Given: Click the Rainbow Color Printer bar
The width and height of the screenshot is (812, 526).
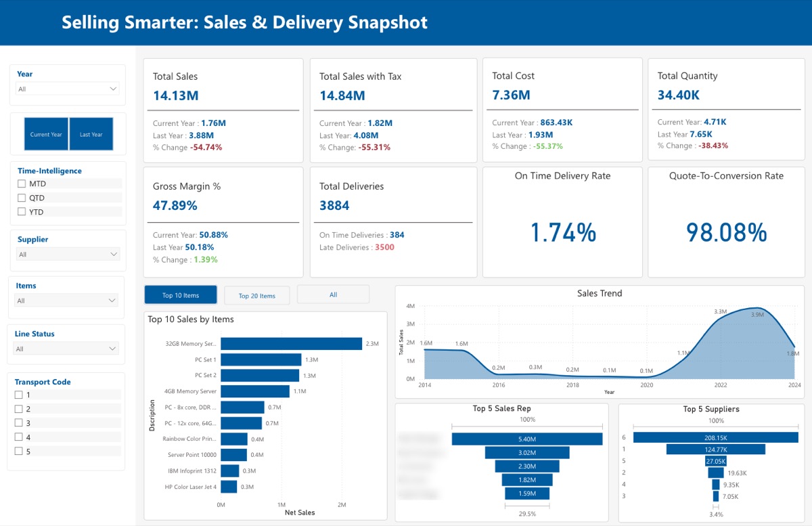Looking at the screenshot, I should tap(234, 439).
